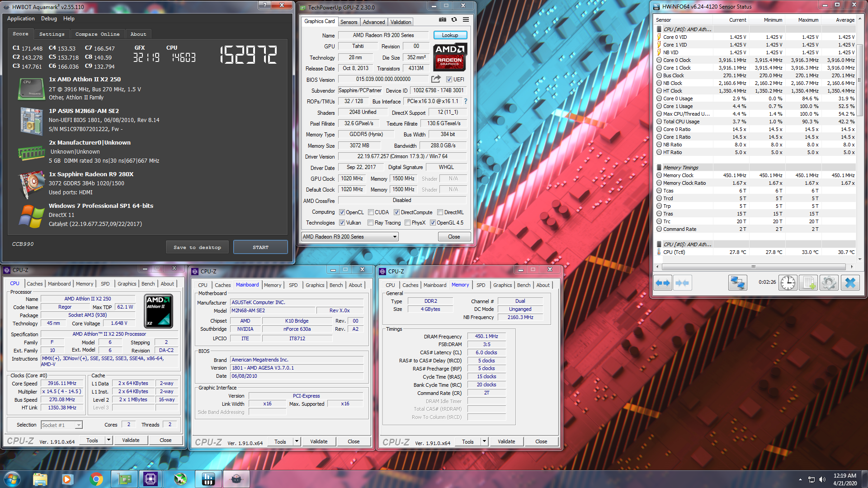Open Tools dropdown arrow in CPU-Z Mainboard window
This screenshot has height=488, width=868.
tap(297, 441)
